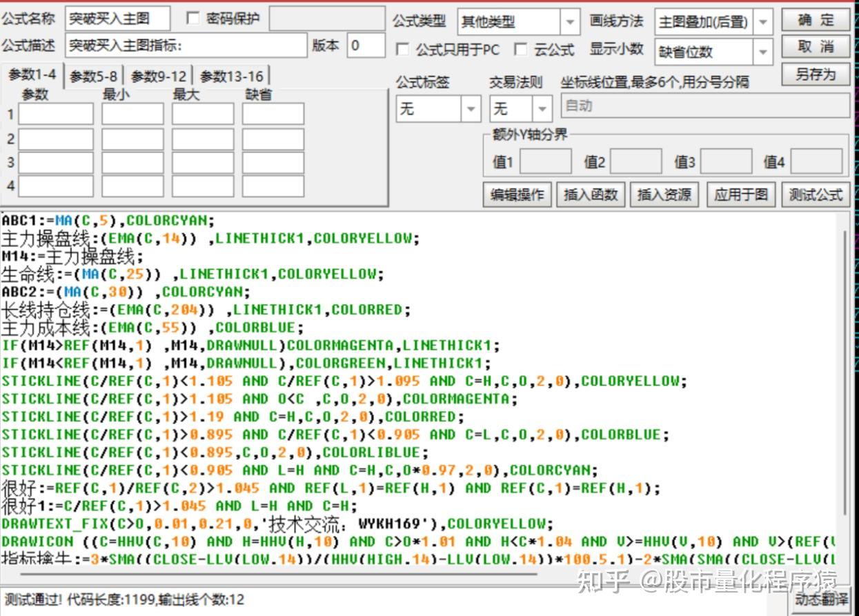Click the 版本 number field

366,46
